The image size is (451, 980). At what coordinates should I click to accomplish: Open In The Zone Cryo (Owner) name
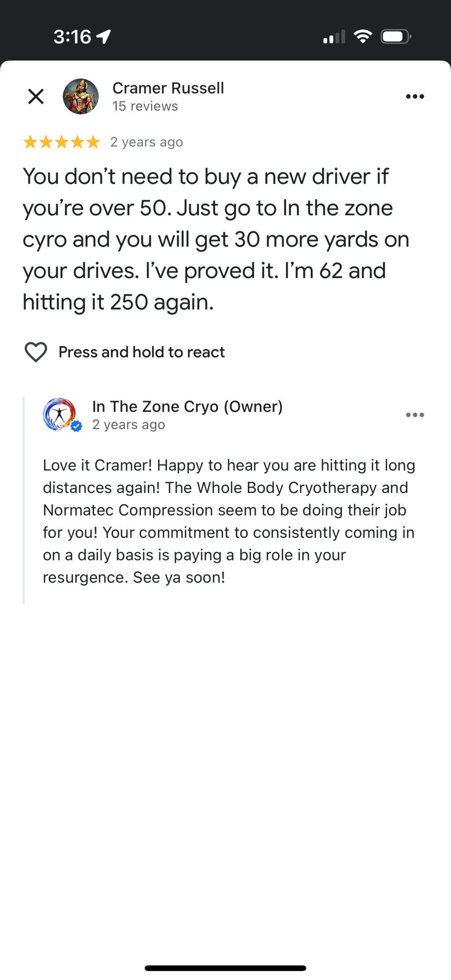click(187, 407)
